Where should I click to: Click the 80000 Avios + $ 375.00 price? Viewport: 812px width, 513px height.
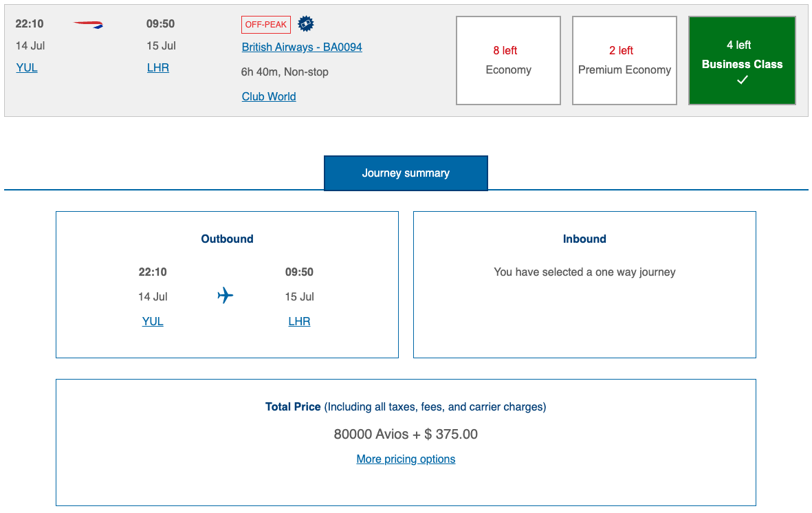pyautogui.click(x=406, y=434)
